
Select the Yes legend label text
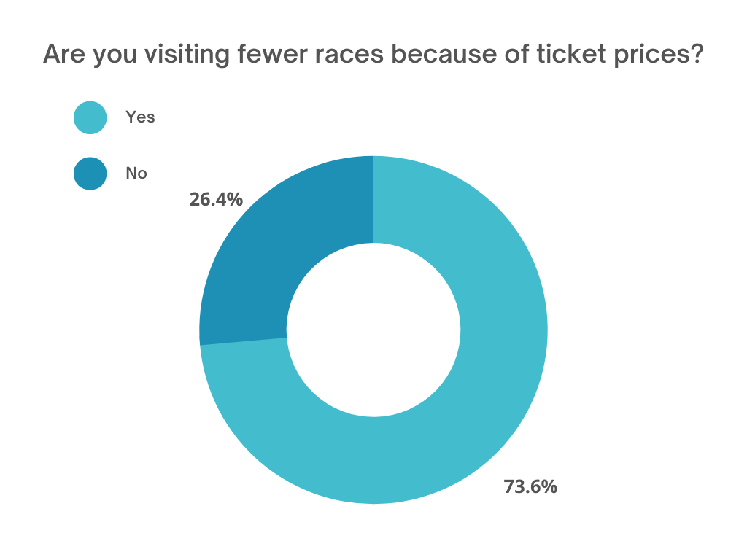point(140,117)
